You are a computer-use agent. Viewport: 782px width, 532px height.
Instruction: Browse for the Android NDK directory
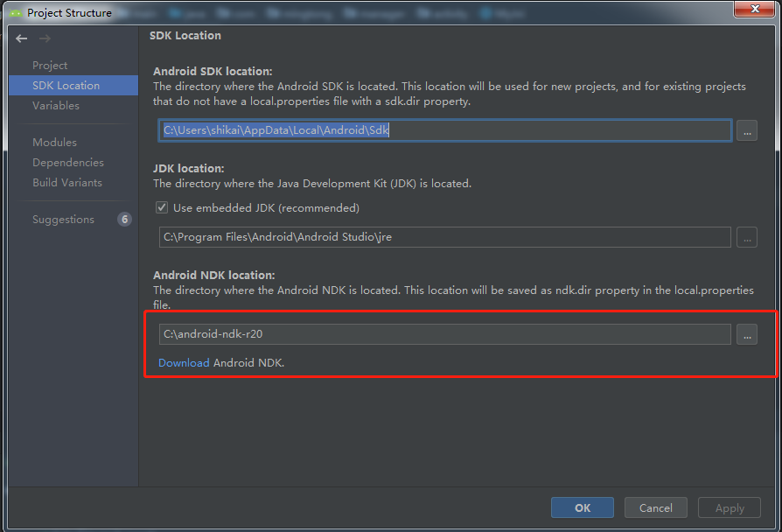pos(748,333)
